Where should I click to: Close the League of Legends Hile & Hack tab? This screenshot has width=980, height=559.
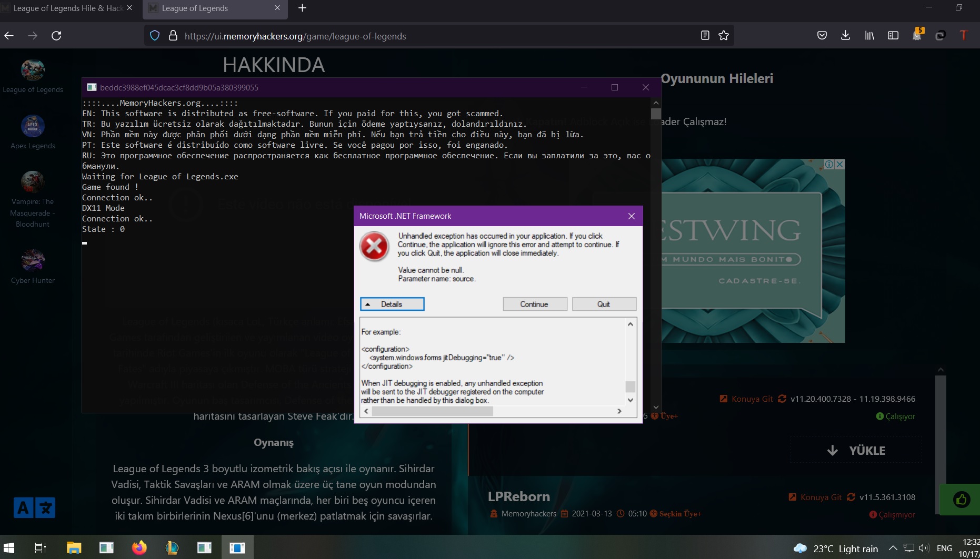pyautogui.click(x=129, y=8)
